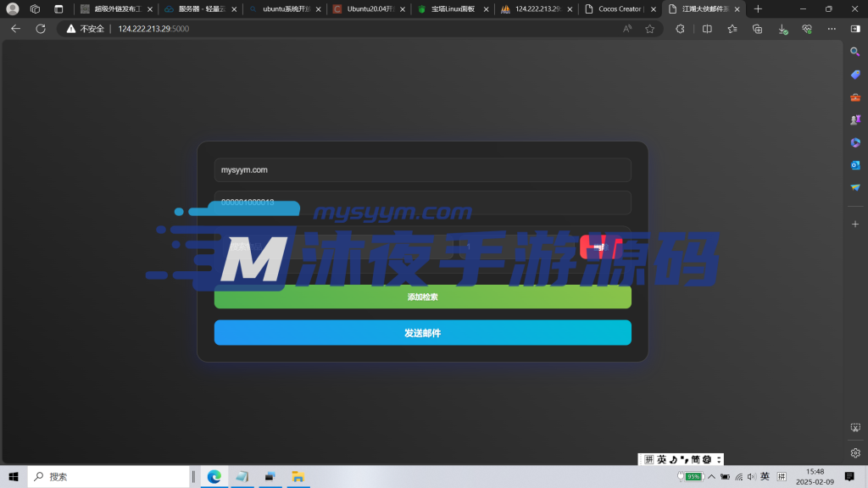Viewport: 868px width, 488px height.
Task: Open Edge sidebar search icon
Action: coord(855,51)
